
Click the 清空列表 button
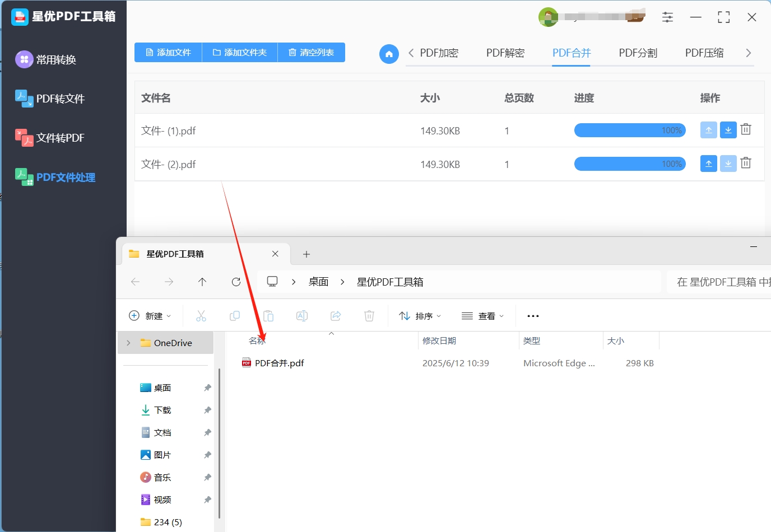tap(312, 52)
